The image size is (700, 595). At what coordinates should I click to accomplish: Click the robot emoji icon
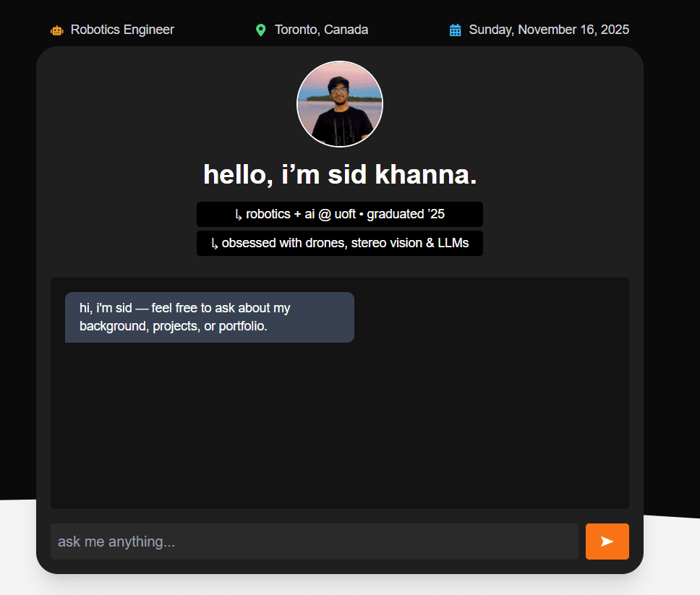pos(56,30)
